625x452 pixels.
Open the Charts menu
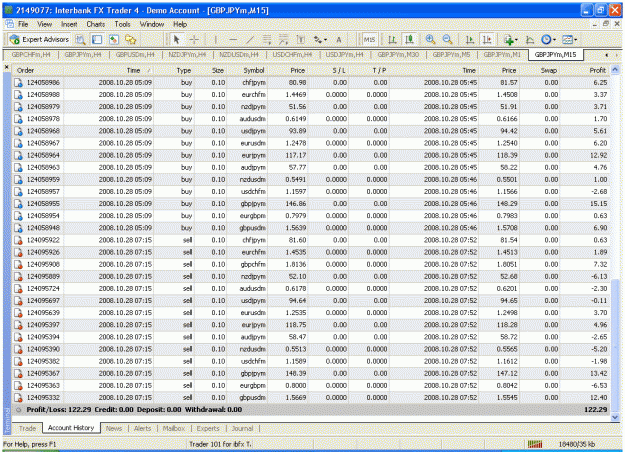coord(96,24)
